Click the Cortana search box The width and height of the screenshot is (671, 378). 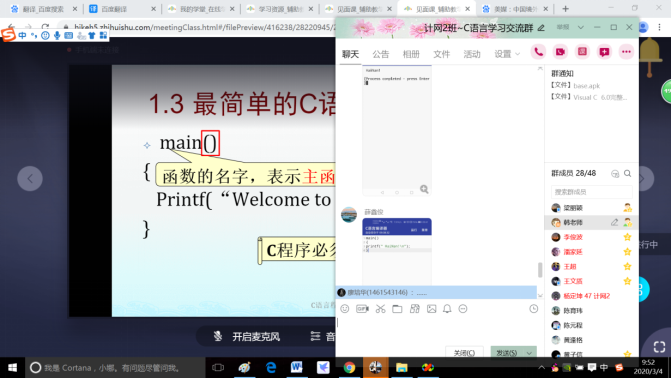116,367
